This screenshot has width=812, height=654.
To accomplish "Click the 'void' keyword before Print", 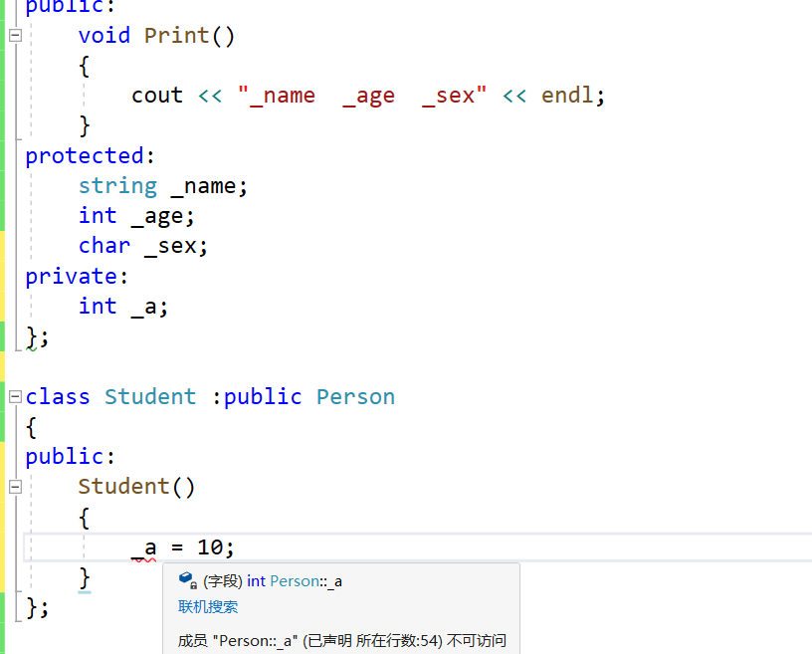I will (104, 36).
